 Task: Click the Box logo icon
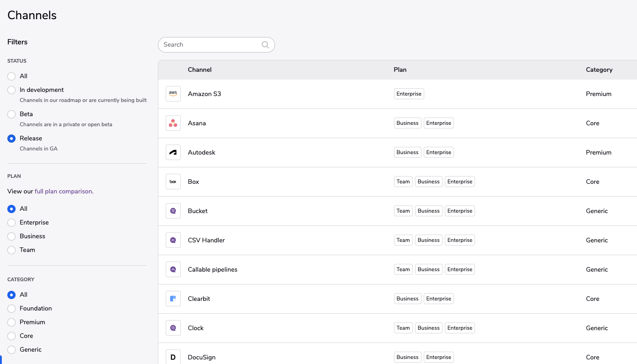[173, 182]
